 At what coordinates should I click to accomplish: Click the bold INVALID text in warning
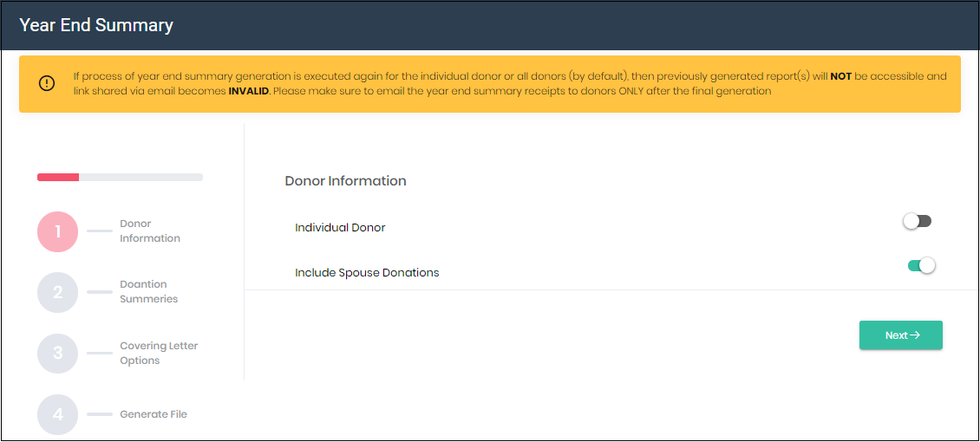pyautogui.click(x=250, y=90)
